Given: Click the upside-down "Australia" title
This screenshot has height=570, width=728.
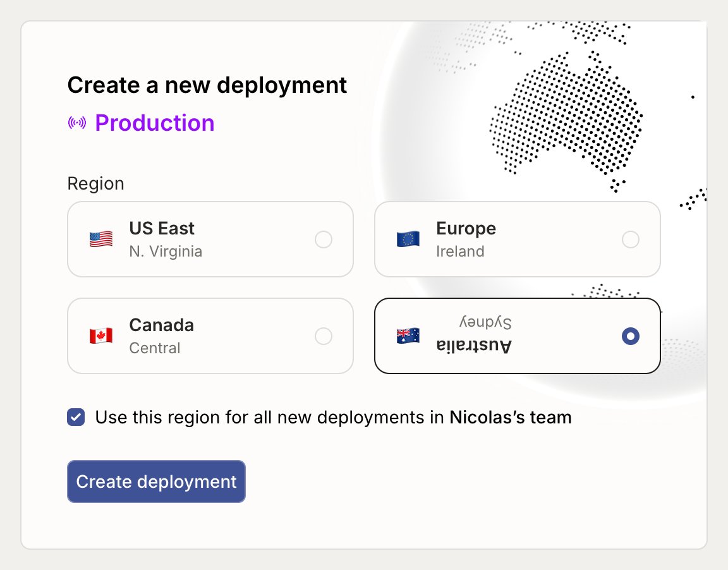Looking at the screenshot, I should click(474, 346).
